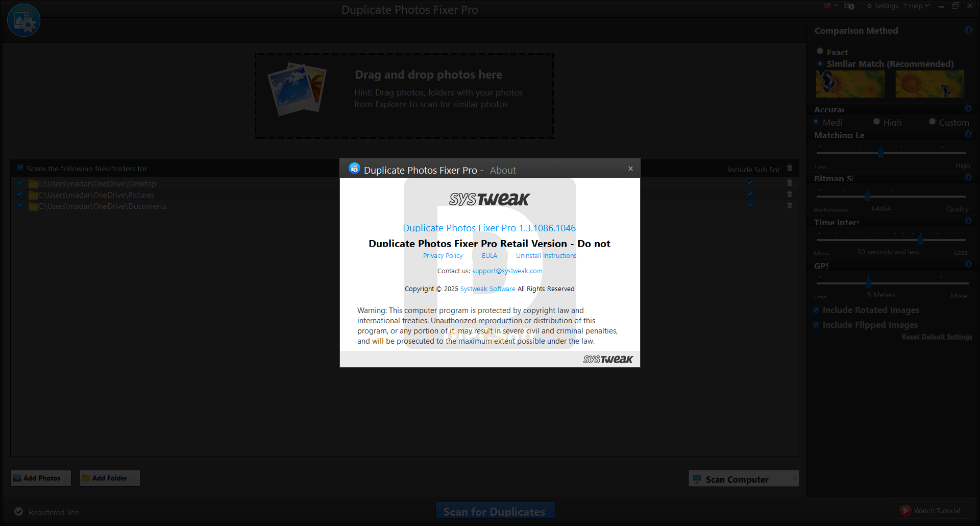Viewport: 980px width, 526px height.
Task: Close the About dialog
Action: pyautogui.click(x=630, y=169)
